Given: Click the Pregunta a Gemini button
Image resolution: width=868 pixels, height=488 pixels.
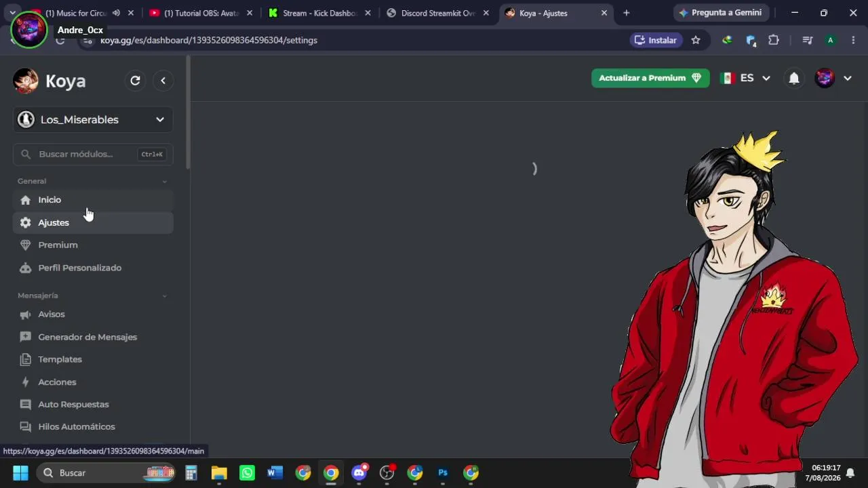Looking at the screenshot, I should pyautogui.click(x=720, y=13).
